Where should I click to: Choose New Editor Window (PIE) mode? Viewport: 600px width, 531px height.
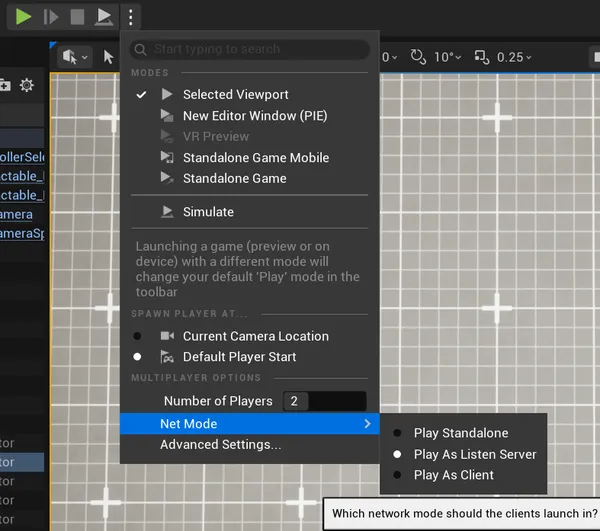249,116
